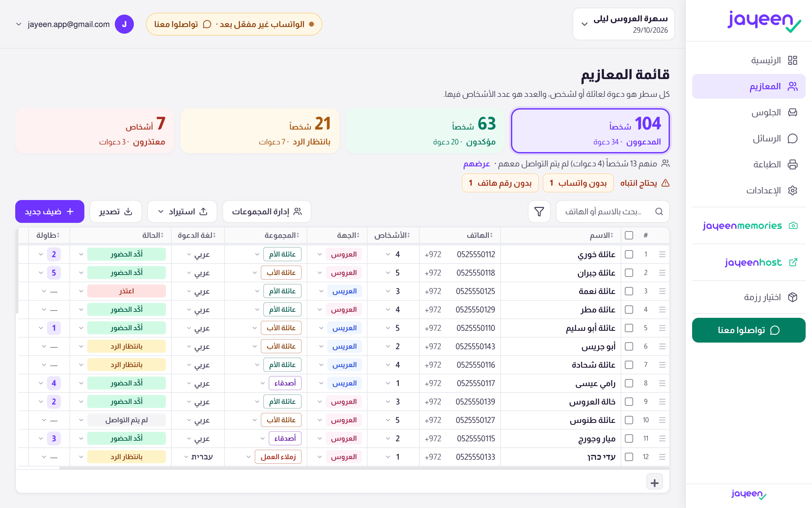Click the بدون واتساب 1 chip

[578, 183]
